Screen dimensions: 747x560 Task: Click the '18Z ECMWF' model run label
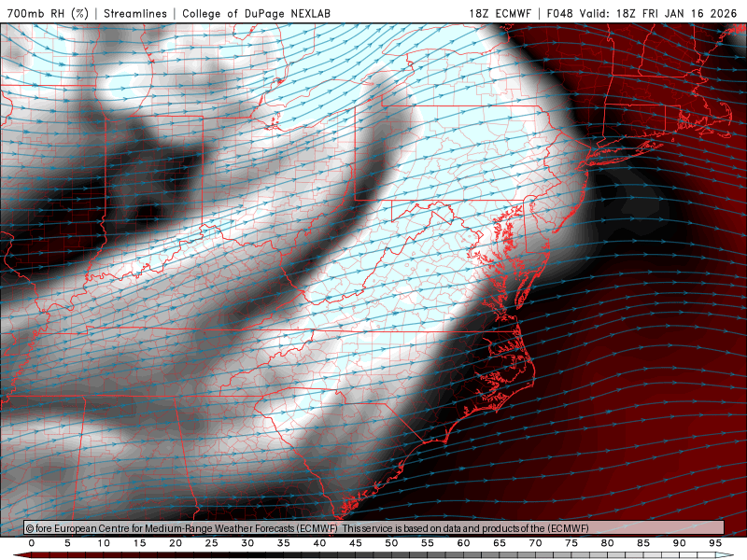(x=500, y=13)
